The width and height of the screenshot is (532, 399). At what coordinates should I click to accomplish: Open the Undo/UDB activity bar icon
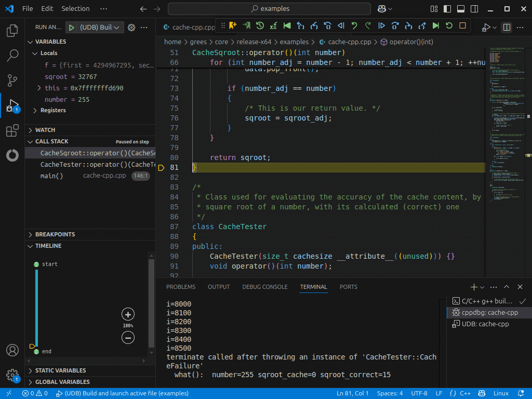[12, 155]
